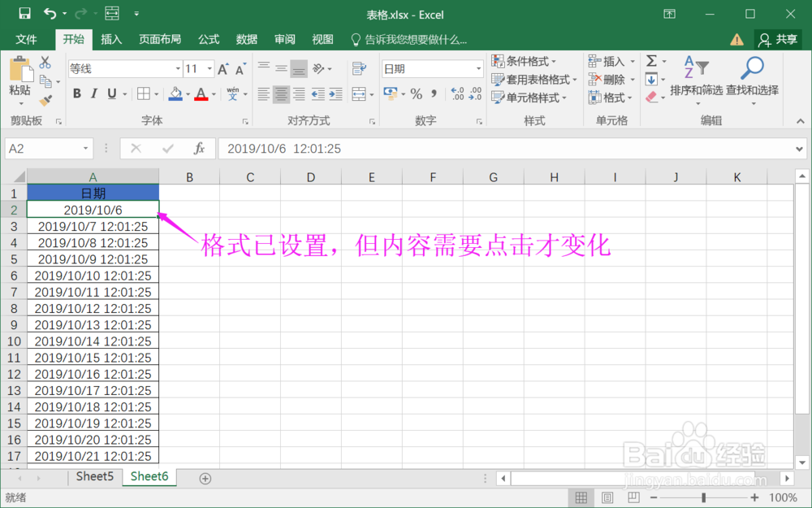Set middle vertical alignment
The height and width of the screenshot is (508, 812).
tap(281, 68)
